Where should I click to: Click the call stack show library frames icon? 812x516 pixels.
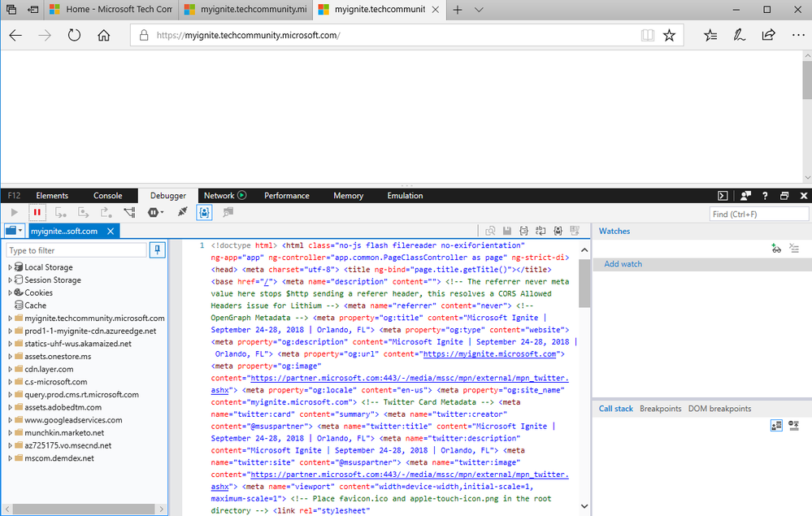pos(776,426)
